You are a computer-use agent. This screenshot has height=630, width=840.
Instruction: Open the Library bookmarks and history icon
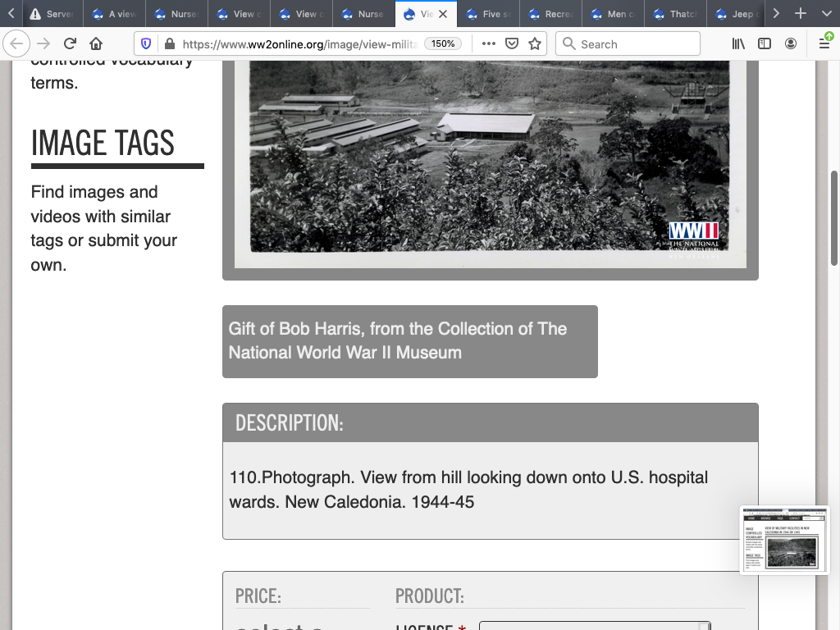pyautogui.click(x=738, y=43)
